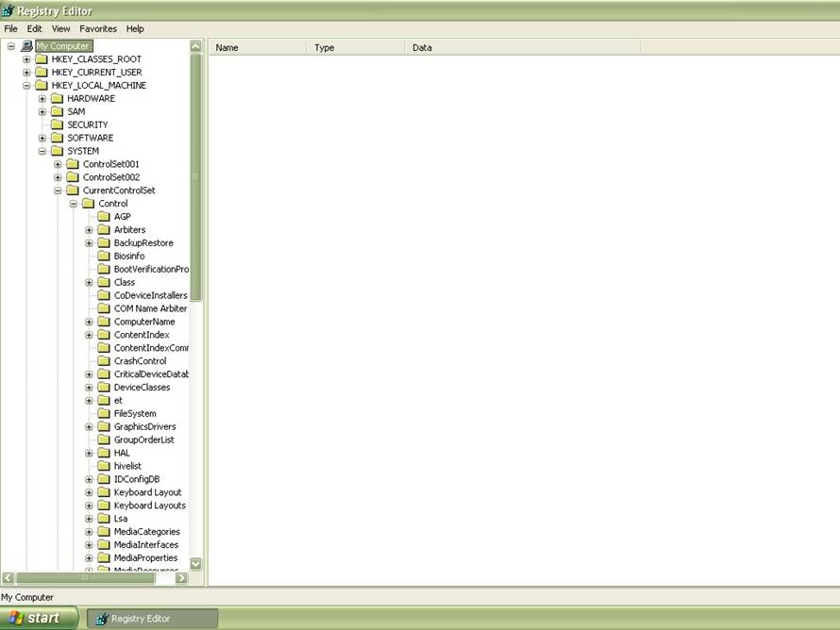The width and height of the screenshot is (840, 630).
Task: Expand the HARDWARE key
Action: (x=42, y=98)
